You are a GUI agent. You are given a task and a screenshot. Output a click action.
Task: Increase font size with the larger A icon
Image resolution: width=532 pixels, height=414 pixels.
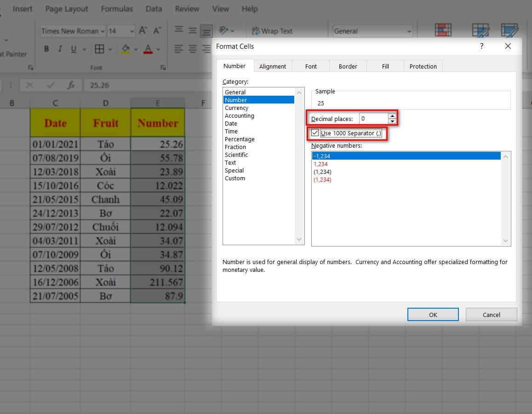143,30
